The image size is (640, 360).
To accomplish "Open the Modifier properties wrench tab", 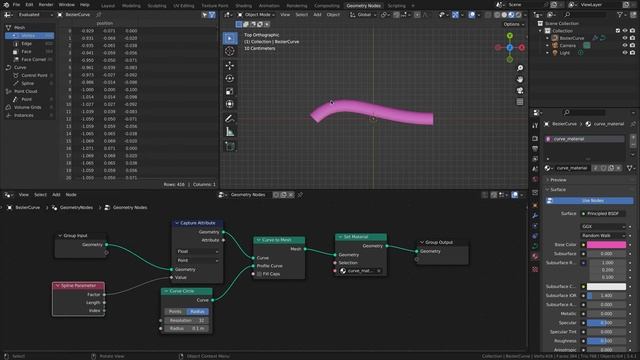I will (x=535, y=216).
